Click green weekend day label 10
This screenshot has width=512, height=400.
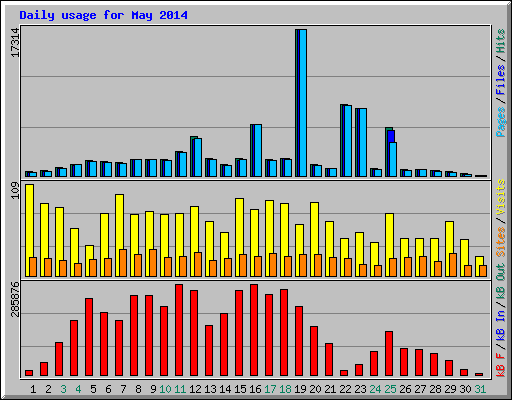pos(165,389)
